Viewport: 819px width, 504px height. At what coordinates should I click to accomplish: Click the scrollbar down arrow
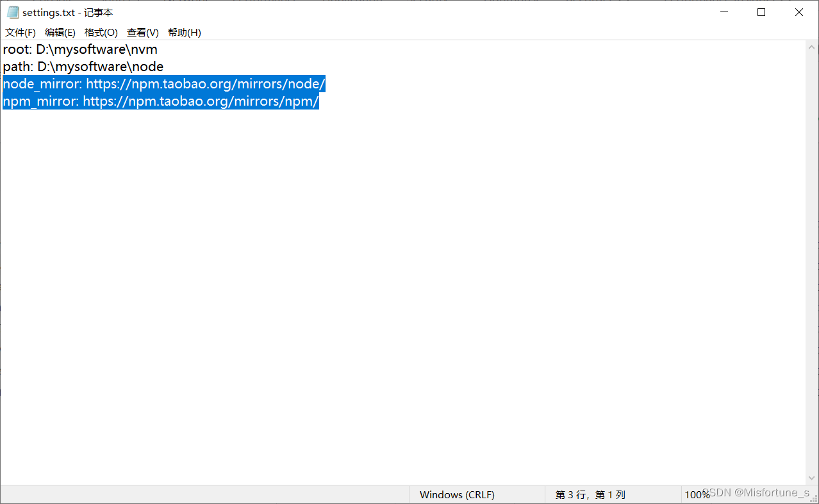coord(811,477)
